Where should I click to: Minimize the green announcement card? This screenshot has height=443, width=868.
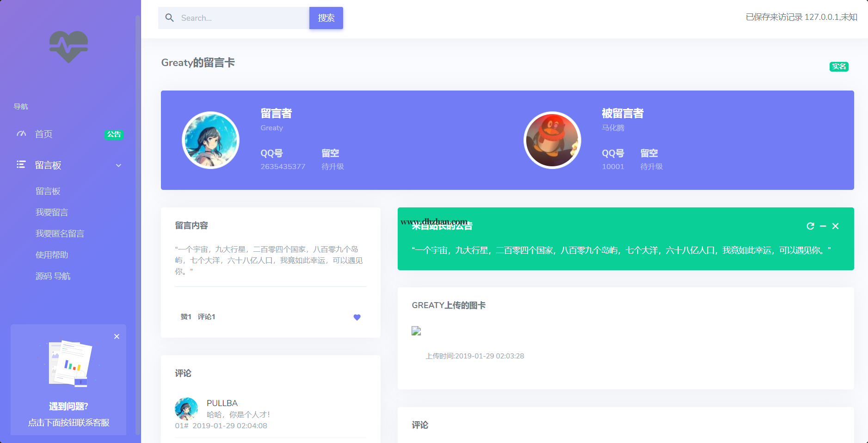coord(823,226)
